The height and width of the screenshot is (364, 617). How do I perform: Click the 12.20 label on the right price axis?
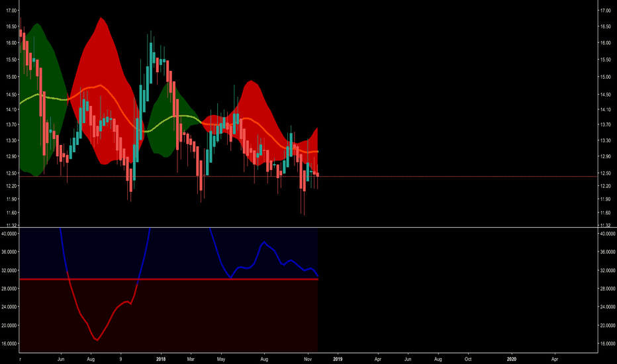pyautogui.click(x=605, y=186)
